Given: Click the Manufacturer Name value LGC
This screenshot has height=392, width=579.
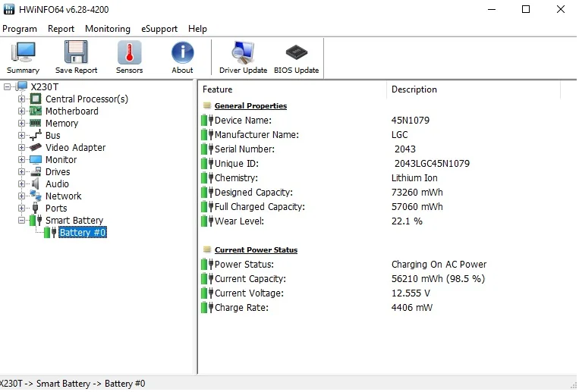Looking at the screenshot, I should 400,135.
